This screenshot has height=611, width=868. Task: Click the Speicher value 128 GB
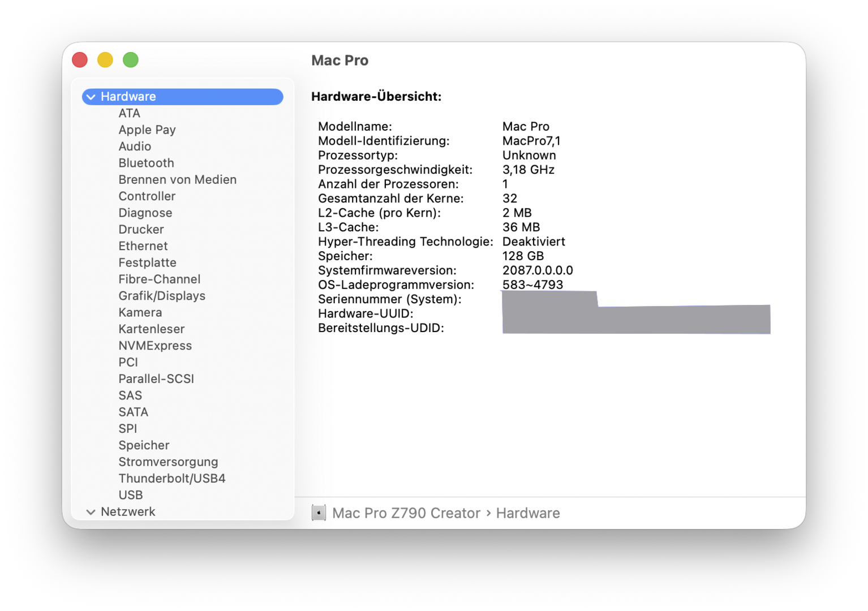pos(523,256)
